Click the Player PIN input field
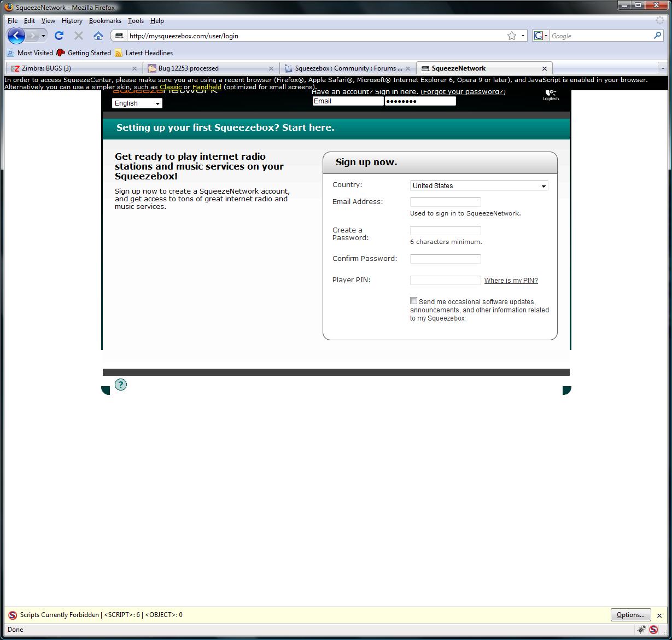The width and height of the screenshot is (672, 640). [446, 281]
